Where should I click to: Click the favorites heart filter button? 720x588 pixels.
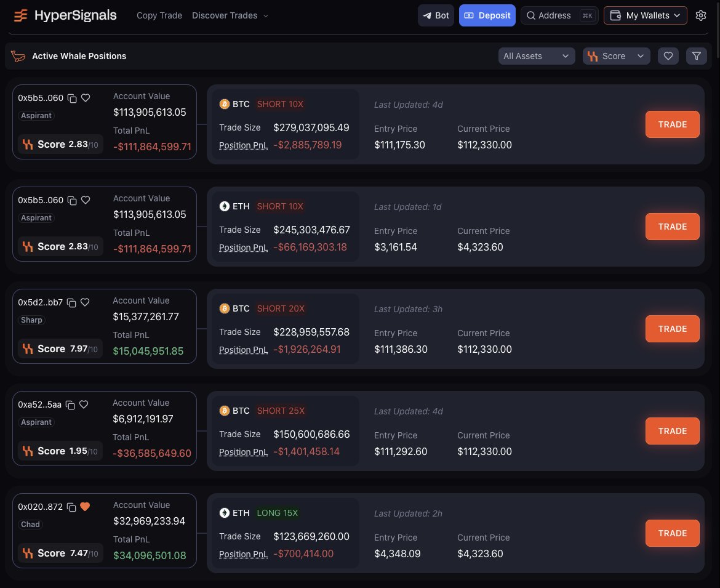[668, 56]
